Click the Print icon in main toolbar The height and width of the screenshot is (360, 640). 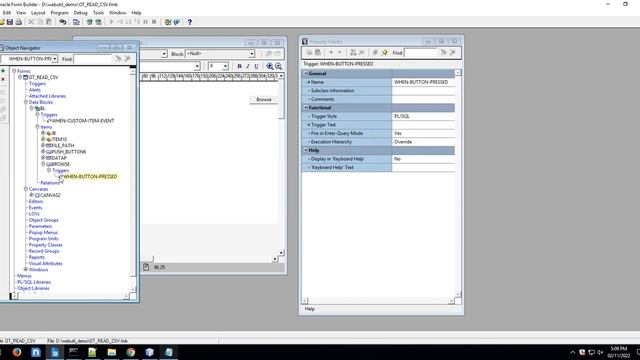point(18,22)
